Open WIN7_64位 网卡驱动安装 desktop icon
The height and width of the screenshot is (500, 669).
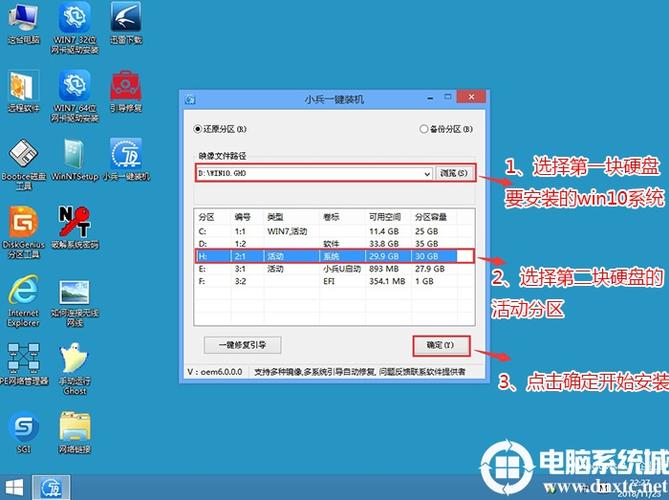[75, 96]
